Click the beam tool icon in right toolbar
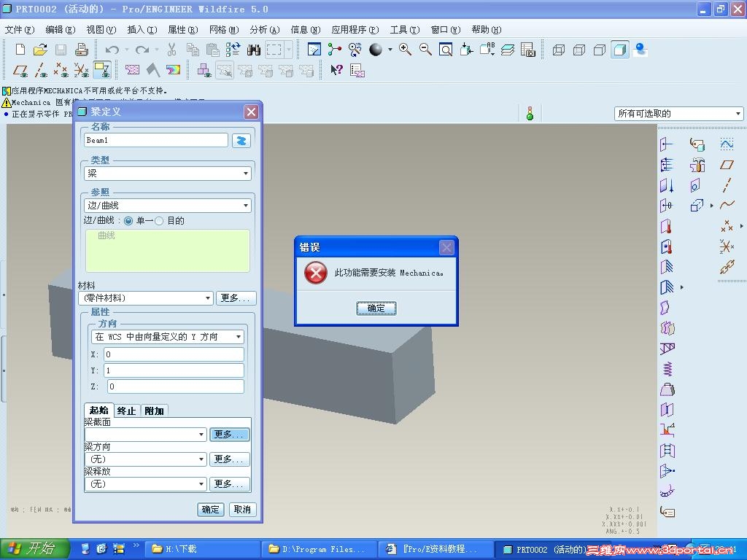This screenshot has width=747, height=560. pyautogui.click(x=667, y=349)
